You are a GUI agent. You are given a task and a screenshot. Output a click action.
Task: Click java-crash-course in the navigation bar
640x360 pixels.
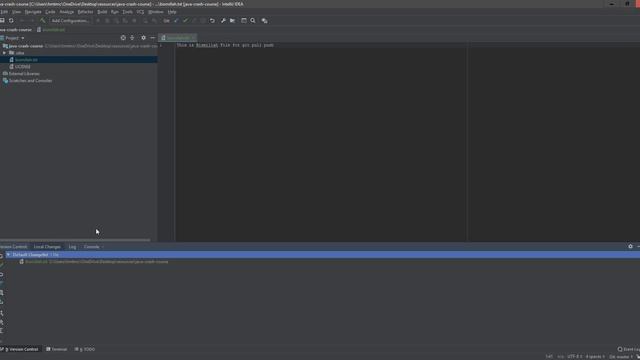coord(16,30)
